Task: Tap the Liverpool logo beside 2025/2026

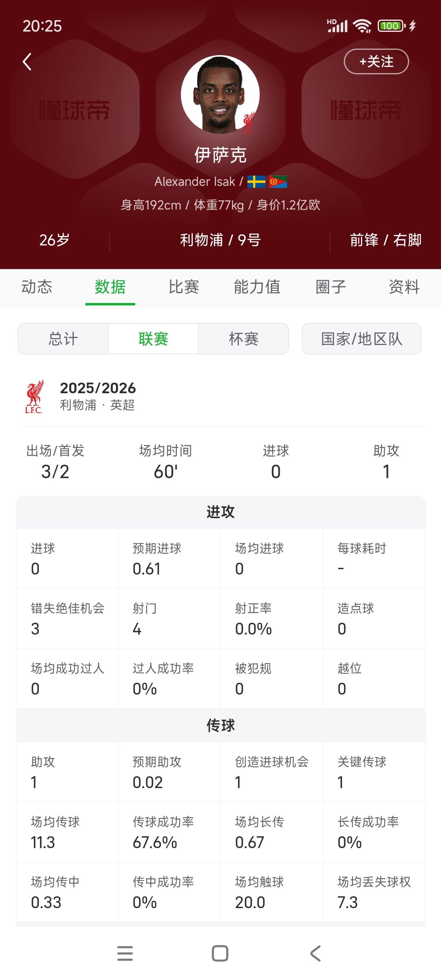Action: (34, 396)
